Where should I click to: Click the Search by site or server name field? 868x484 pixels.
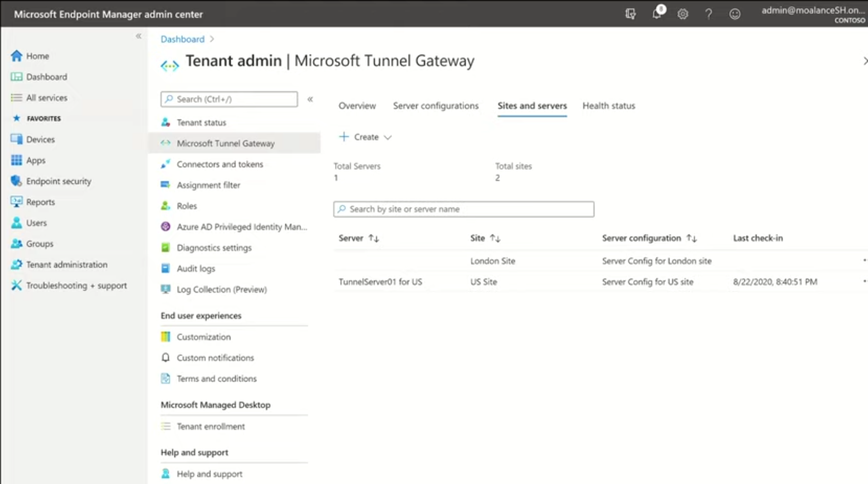point(464,209)
